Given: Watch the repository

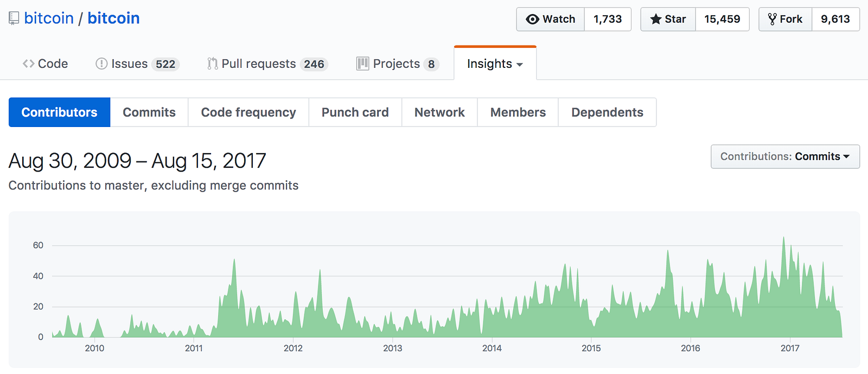Looking at the screenshot, I should click(551, 19).
